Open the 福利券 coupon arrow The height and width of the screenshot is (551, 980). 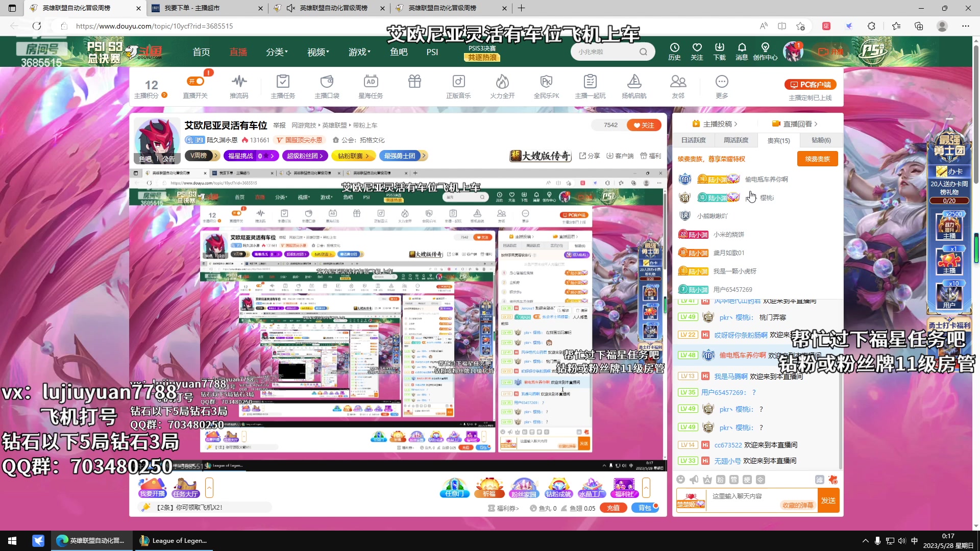tap(503, 508)
